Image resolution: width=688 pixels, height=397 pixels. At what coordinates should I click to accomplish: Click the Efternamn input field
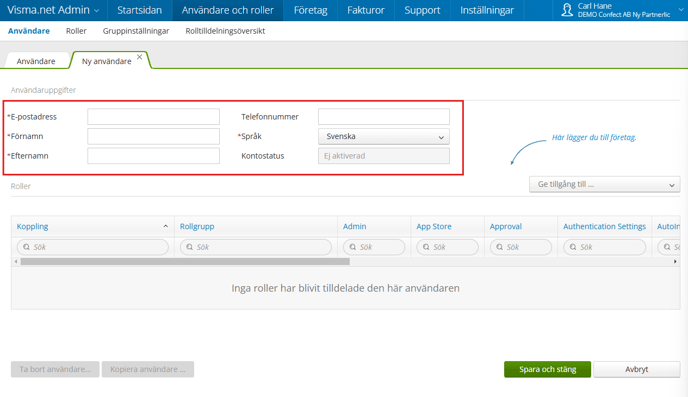pos(154,156)
